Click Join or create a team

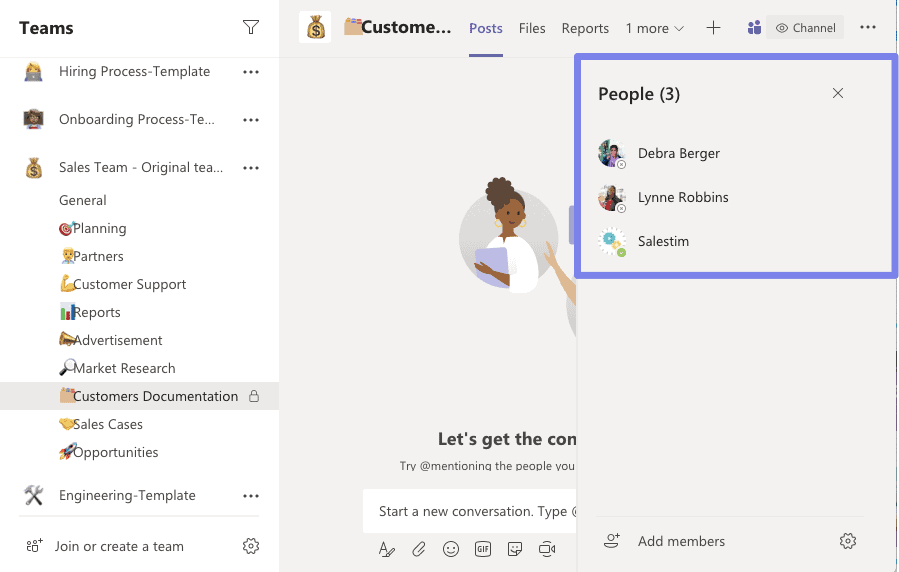tap(119, 546)
